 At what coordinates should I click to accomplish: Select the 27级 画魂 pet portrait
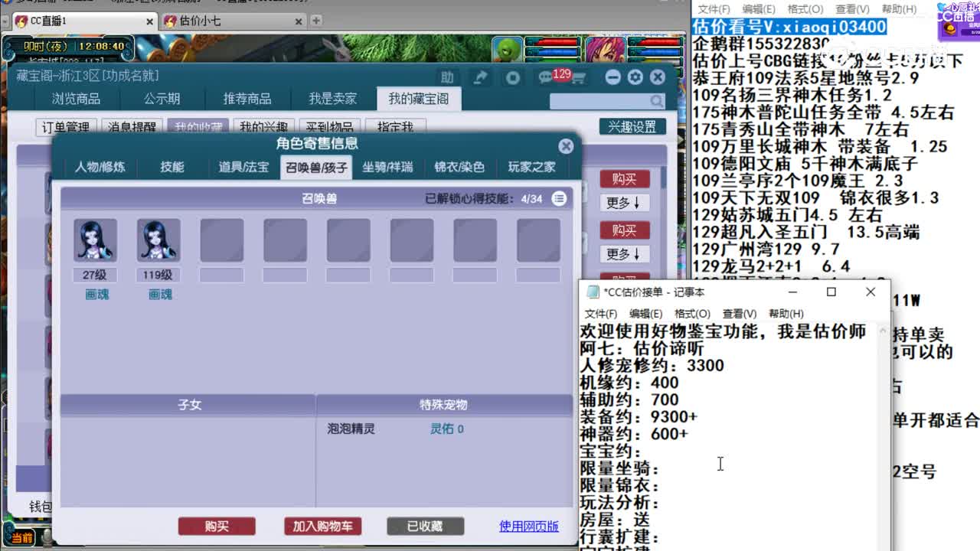pos(96,240)
